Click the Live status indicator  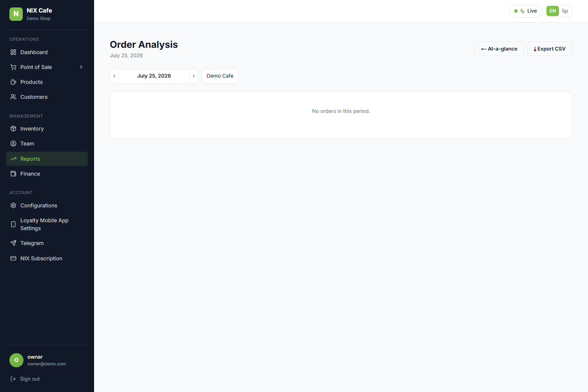coord(526,11)
